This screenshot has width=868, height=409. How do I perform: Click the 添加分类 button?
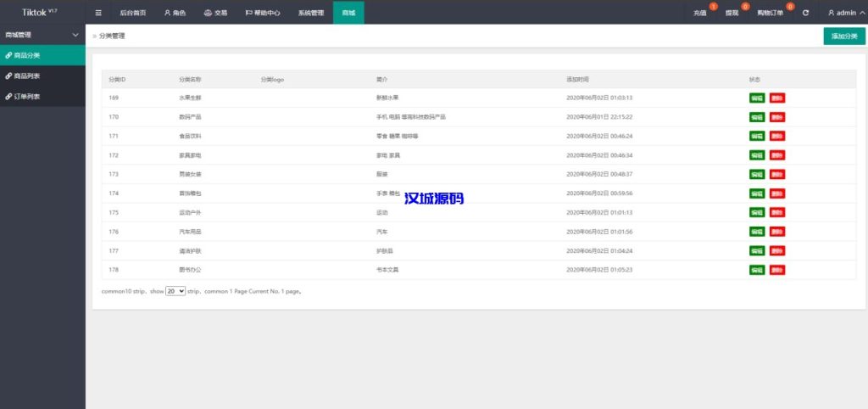click(x=844, y=36)
